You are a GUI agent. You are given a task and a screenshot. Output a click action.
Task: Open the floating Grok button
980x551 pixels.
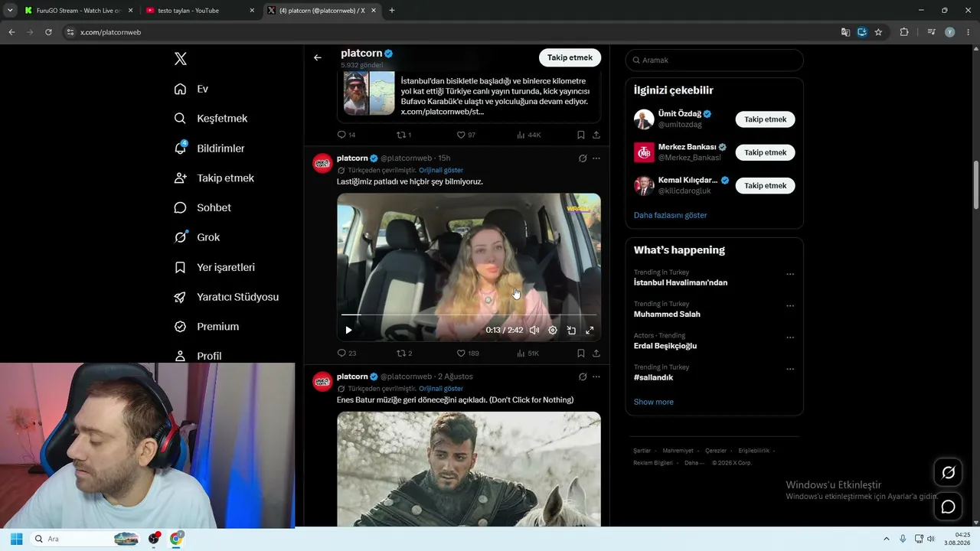pos(948,473)
